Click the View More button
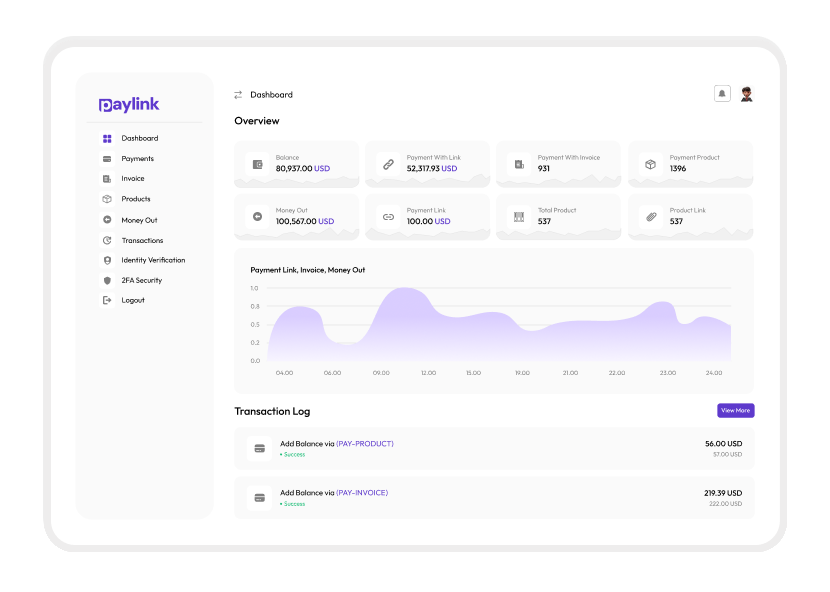This screenshot has width=830, height=592. [x=735, y=410]
